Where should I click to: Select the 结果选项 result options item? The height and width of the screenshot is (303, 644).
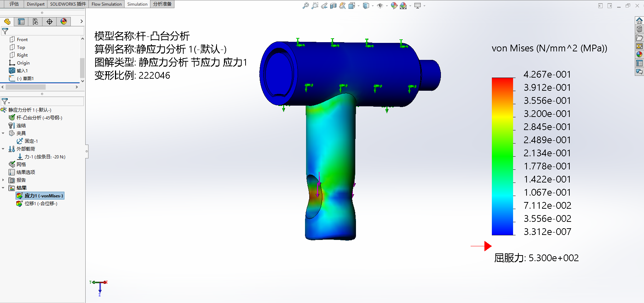tap(22, 172)
